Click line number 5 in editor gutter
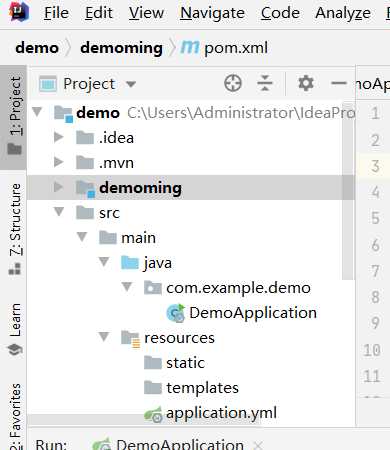Image resolution: width=390 pixels, height=450 pixels. point(375,218)
